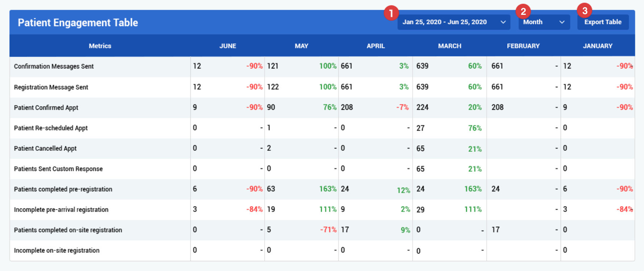Click the MAY column header

click(x=301, y=46)
